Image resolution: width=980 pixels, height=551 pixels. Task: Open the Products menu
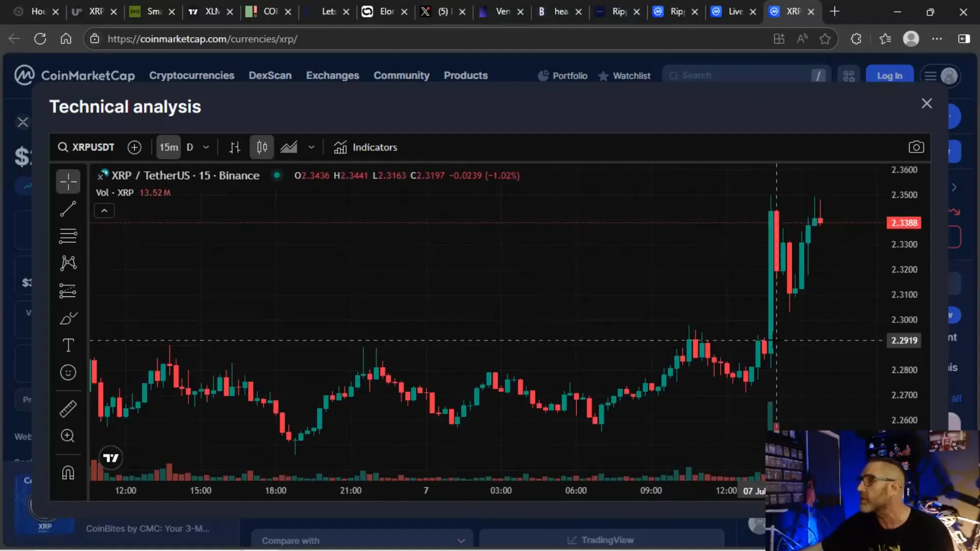click(x=466, y=76)
